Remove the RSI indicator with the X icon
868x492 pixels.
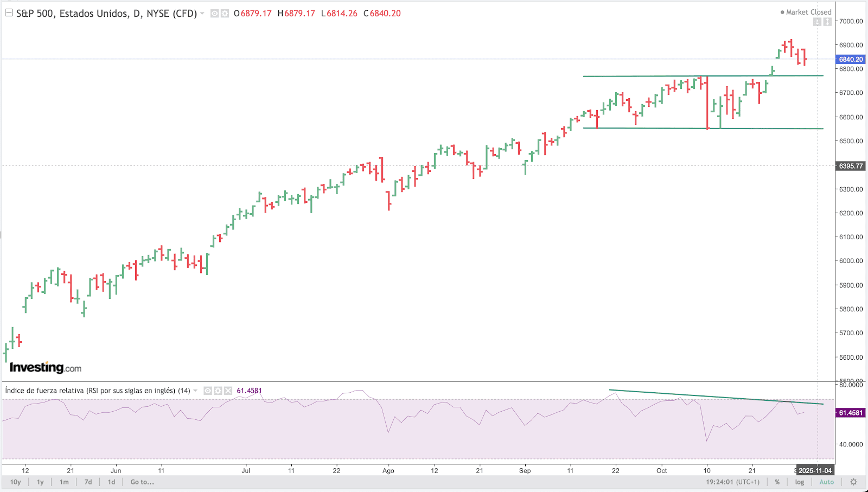click(228, 390)
